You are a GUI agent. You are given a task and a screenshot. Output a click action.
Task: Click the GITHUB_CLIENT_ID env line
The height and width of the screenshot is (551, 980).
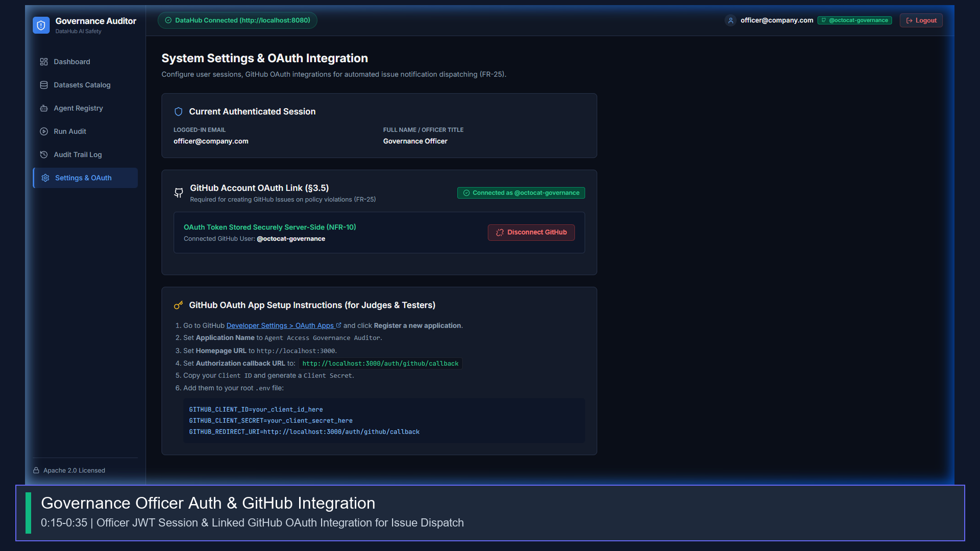[256, 410]
